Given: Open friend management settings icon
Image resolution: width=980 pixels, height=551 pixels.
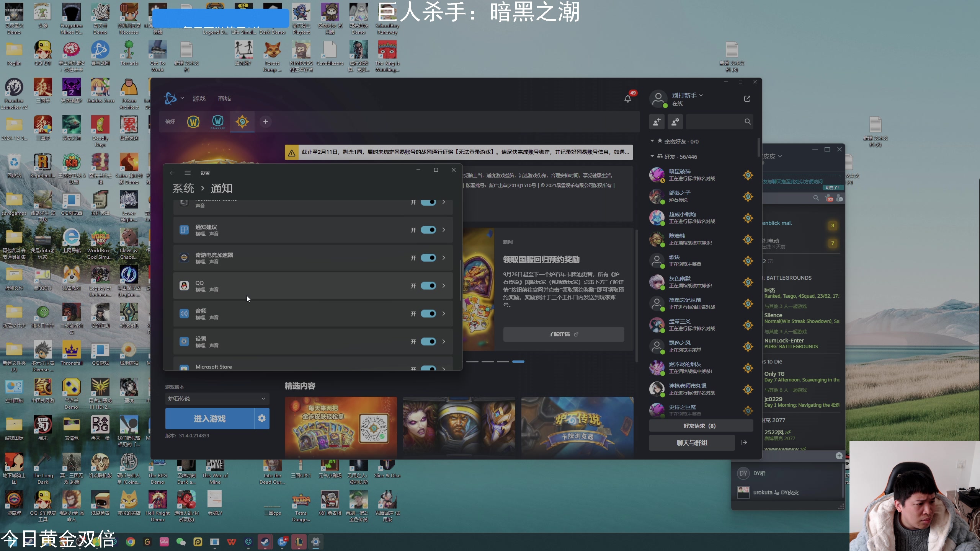Looking at the screenshot, I should tap(675, 122).
